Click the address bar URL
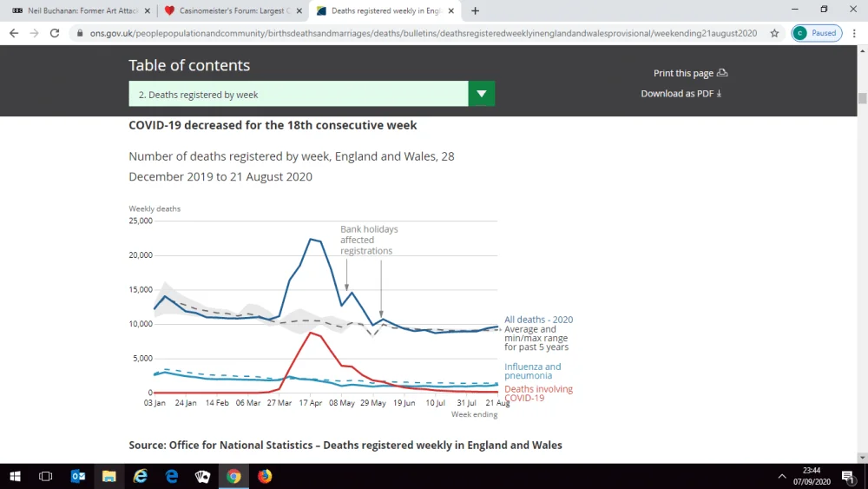The image size is (868, 489). 423,33
